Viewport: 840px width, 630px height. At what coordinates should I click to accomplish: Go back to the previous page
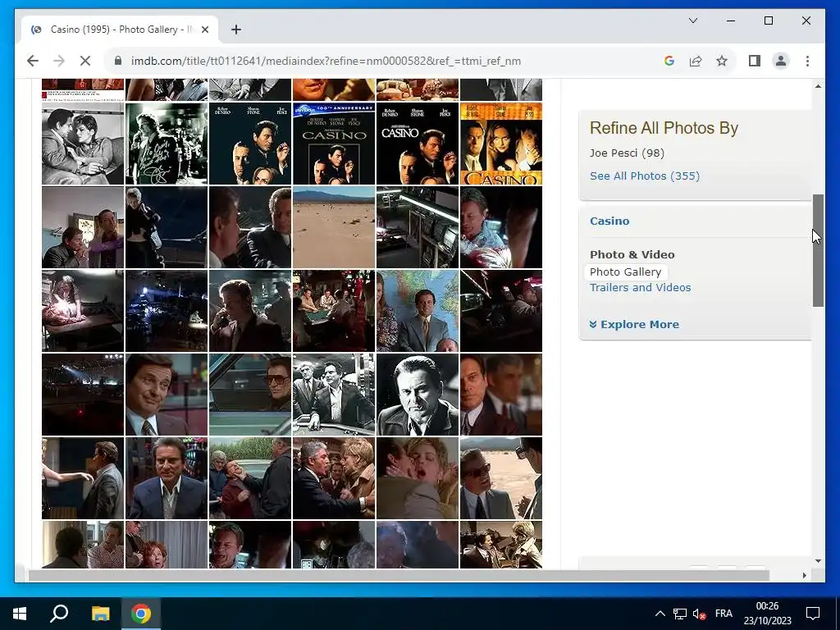33,61
